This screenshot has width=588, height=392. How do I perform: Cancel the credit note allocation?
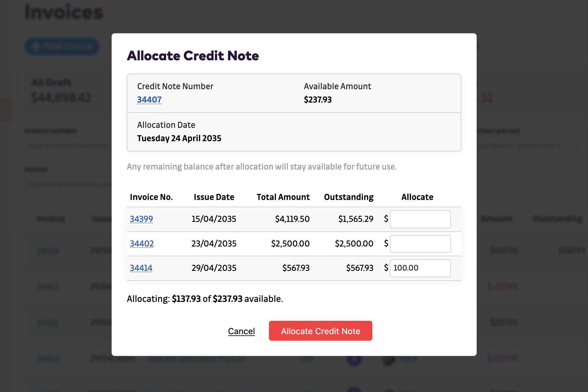click(x=241, y=331)
